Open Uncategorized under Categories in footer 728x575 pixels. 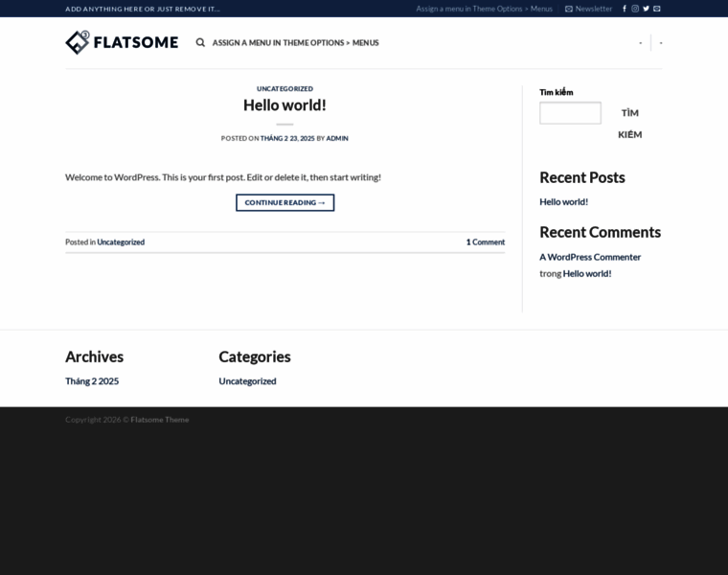click(x=247, y=380)
